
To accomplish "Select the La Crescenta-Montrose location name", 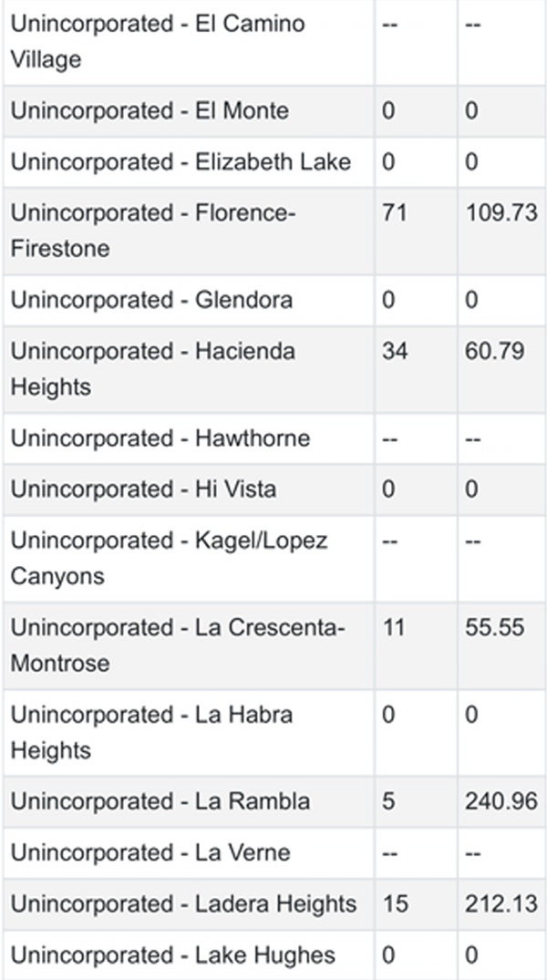I will tap(178, 645).
